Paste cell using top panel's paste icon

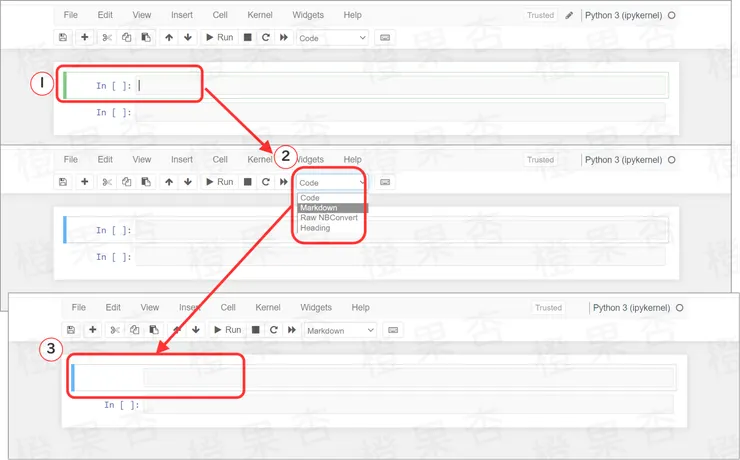tap(146, 37)
